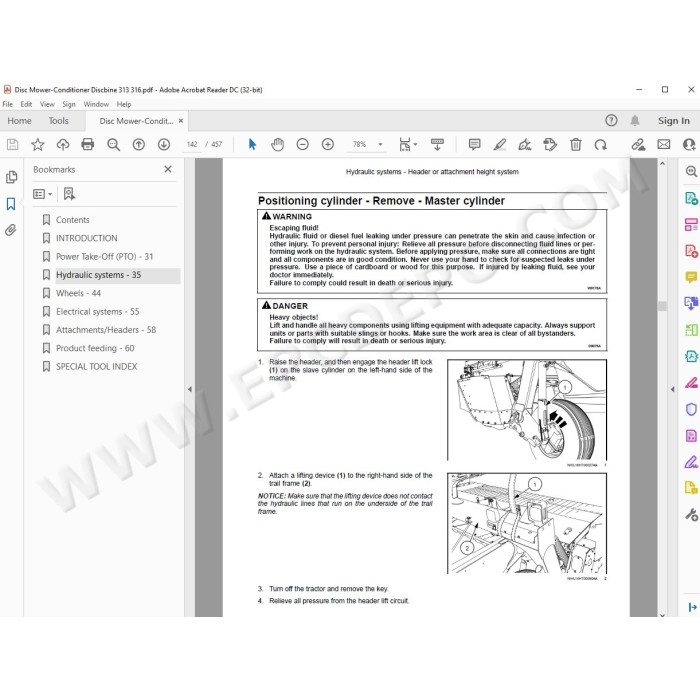Click the Save file icon
The height and width of the screenshot is (700, 700).
pos(12,144)
